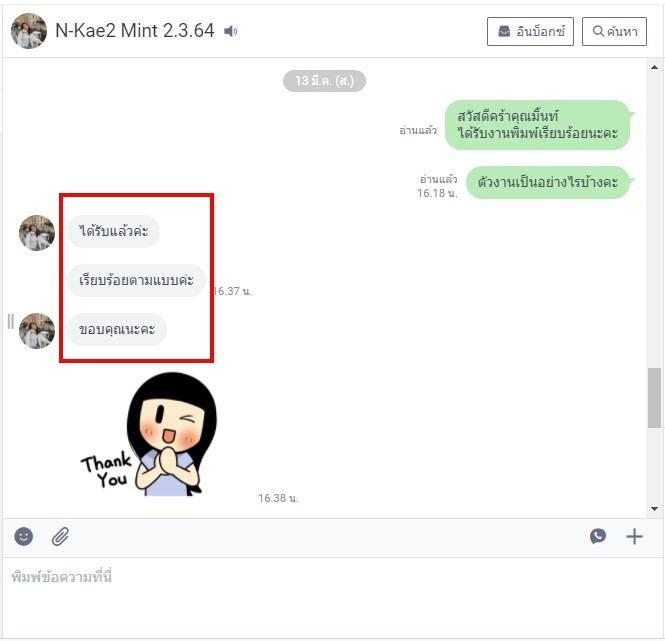
Task: Click the scrollbar up arrow
Action: [x=654, y=67]
